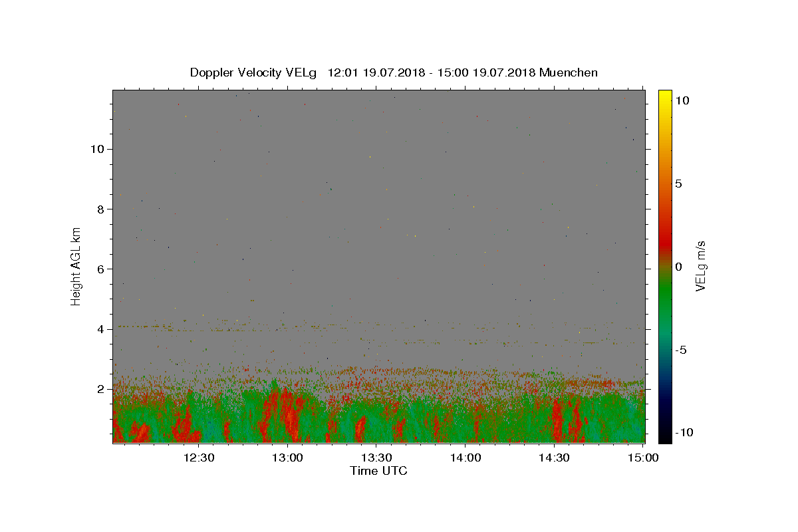
Task: Click the '14:00' time tick label
Action: [465, 458]
